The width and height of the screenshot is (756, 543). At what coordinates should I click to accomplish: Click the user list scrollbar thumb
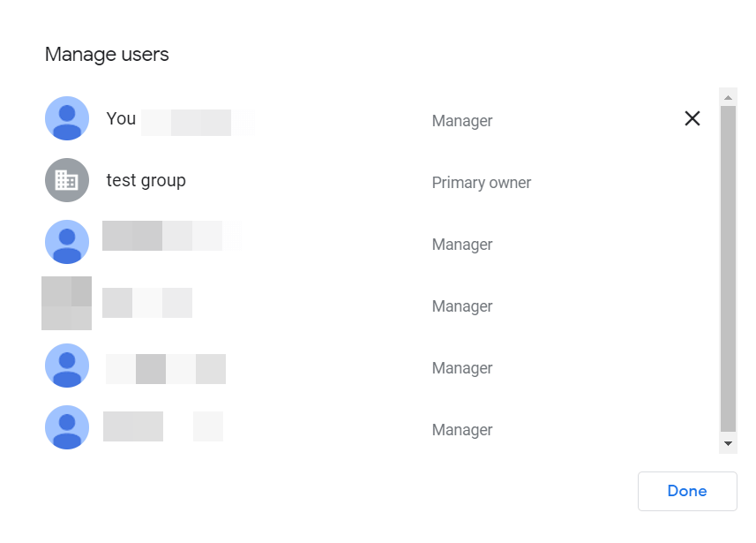(x=728, y=268)
